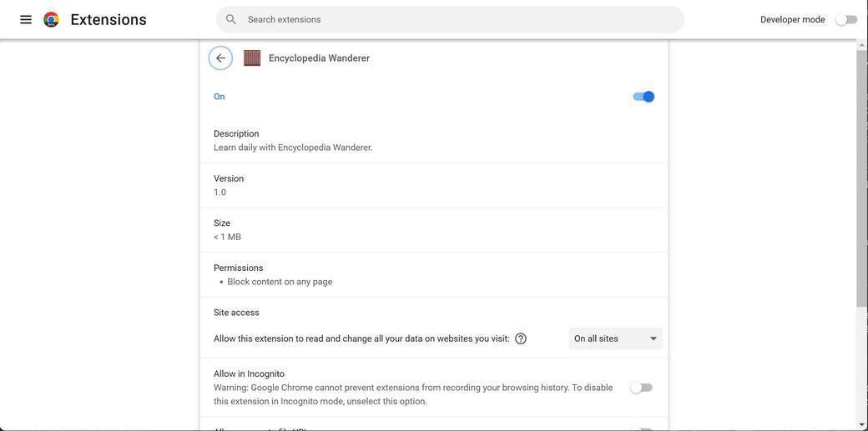
Task: Click the Encyclopedia Wanderer extension icon
Action: point(252,58)
